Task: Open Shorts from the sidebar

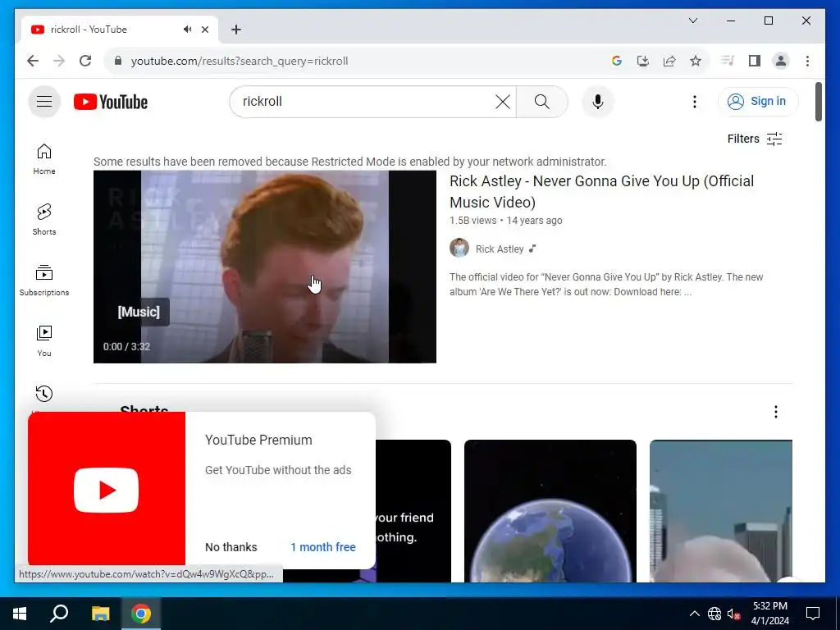Action: 44,220
